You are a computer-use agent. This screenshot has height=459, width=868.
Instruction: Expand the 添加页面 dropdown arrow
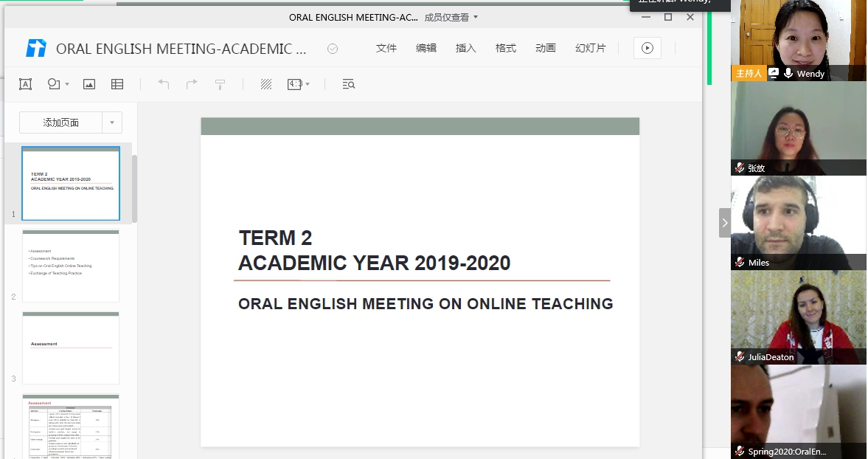tap(112, 122)
